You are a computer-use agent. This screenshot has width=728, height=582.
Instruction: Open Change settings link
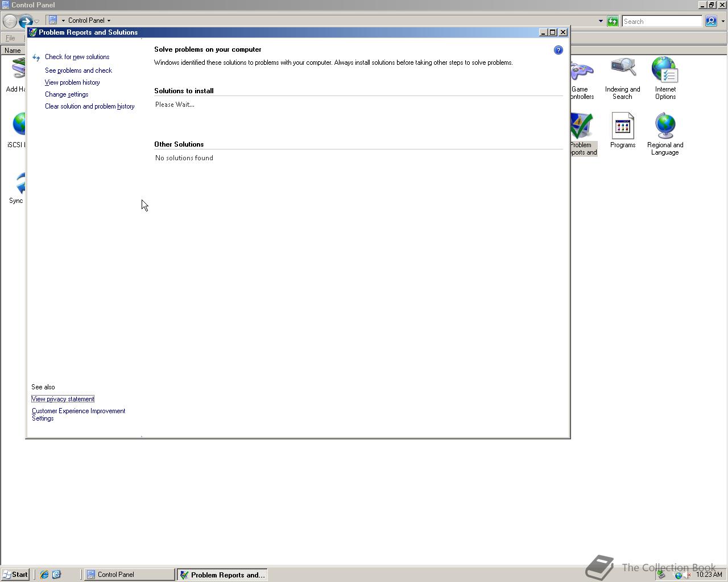point(67,94)
